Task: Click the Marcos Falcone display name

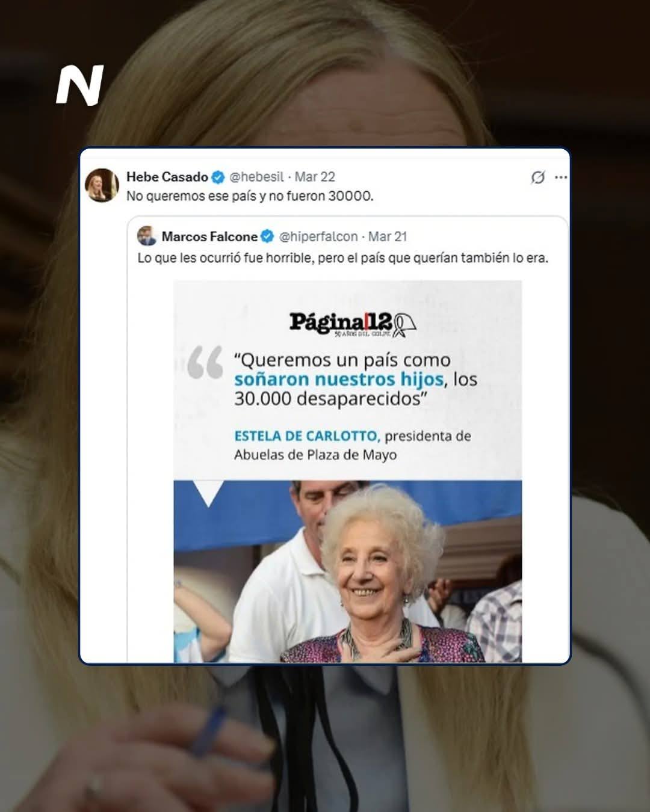Action: pyautogui.click(x=209, y=236)
